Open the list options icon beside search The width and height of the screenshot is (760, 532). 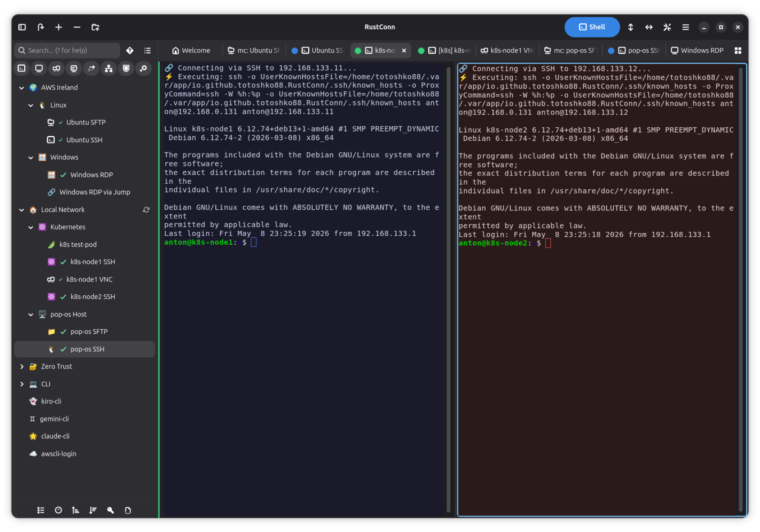pyautogui.click(x=147, y=51)
